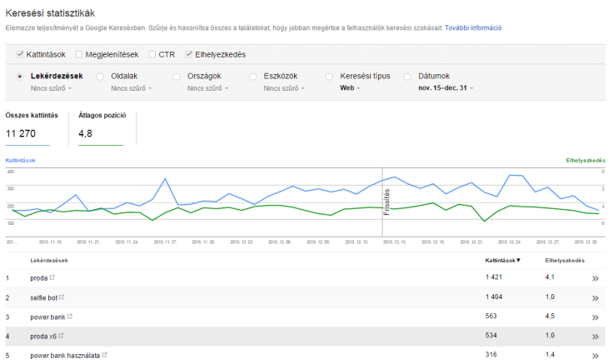Open external link icon beside power bank használata
608x364 pixels.
pyautogui.click(x=104, y=355)
